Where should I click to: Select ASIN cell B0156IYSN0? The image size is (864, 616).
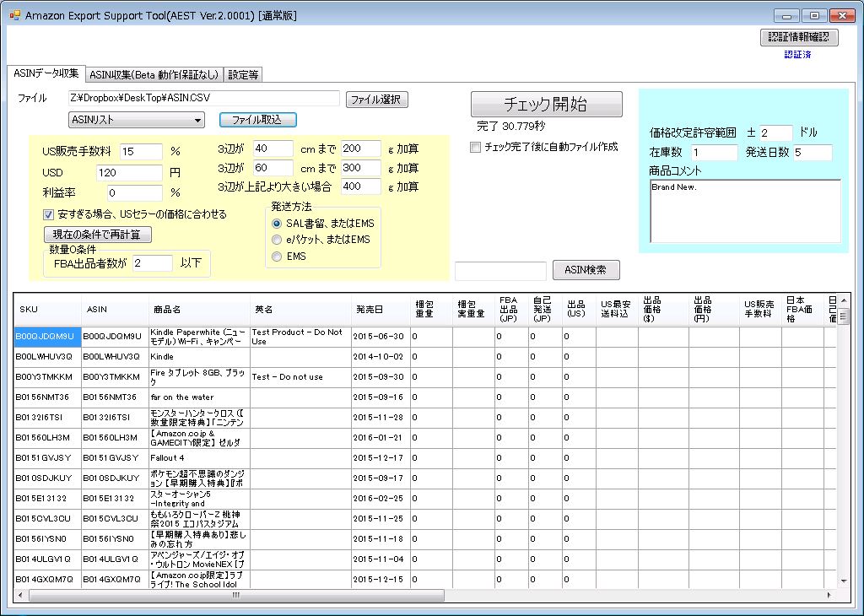point(115,539)
